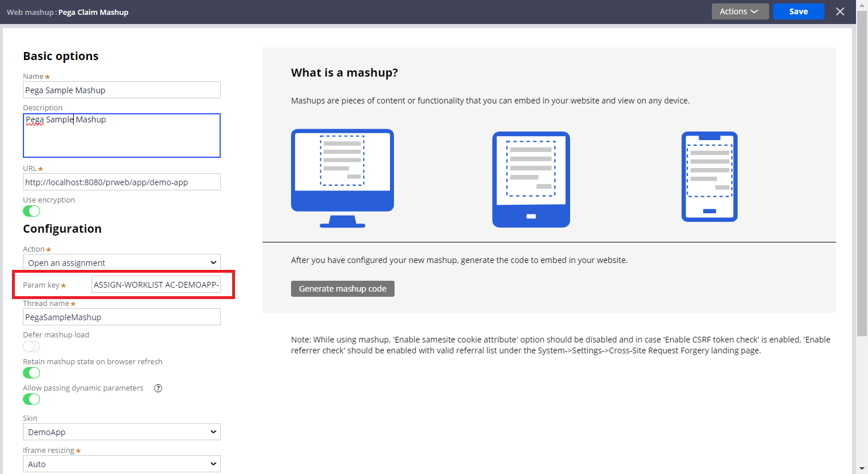Click the 'After you have configured' instruction text
The image size is (868, 474).
tap(459, 260)
